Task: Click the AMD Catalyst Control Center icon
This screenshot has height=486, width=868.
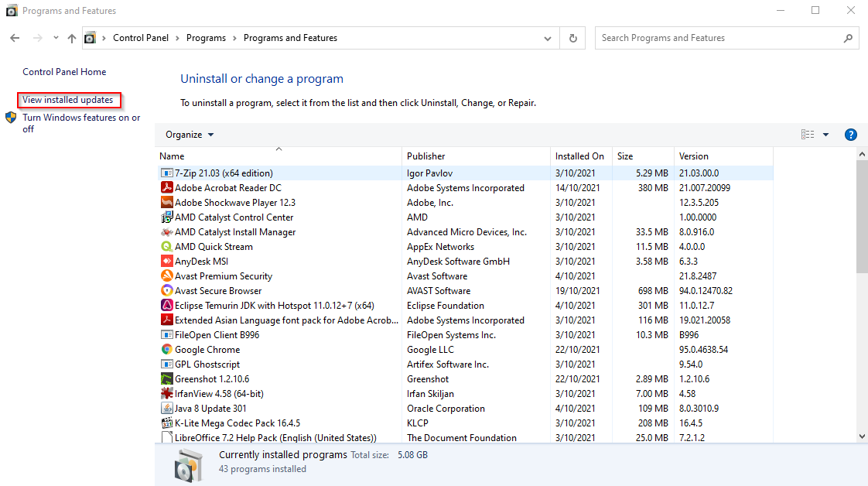Action: 166,217
